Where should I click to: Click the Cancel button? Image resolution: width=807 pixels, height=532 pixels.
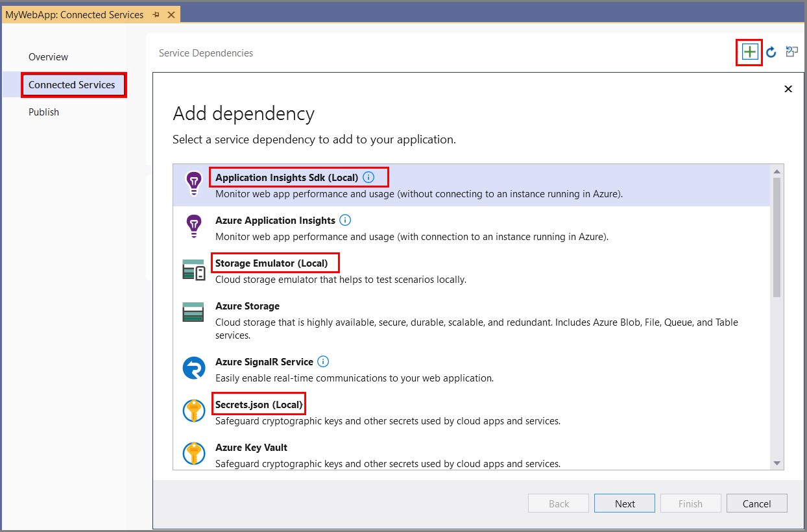point(756,503)
